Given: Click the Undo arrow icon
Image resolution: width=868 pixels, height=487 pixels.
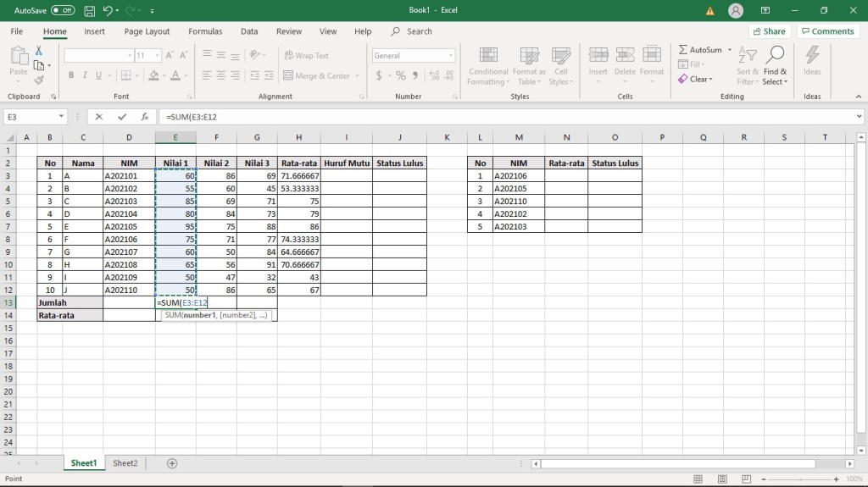Looking at the screenshot, I should pos(108,10).
